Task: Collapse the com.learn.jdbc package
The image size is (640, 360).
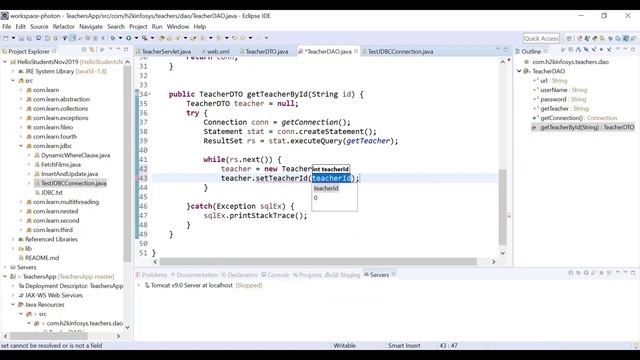Action: click(21, 146)
